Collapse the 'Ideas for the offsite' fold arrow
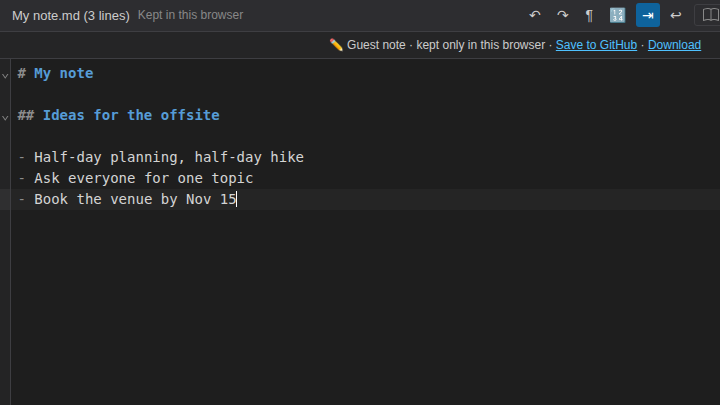This screenshot has height=405, width=720. tap(5, 118)
